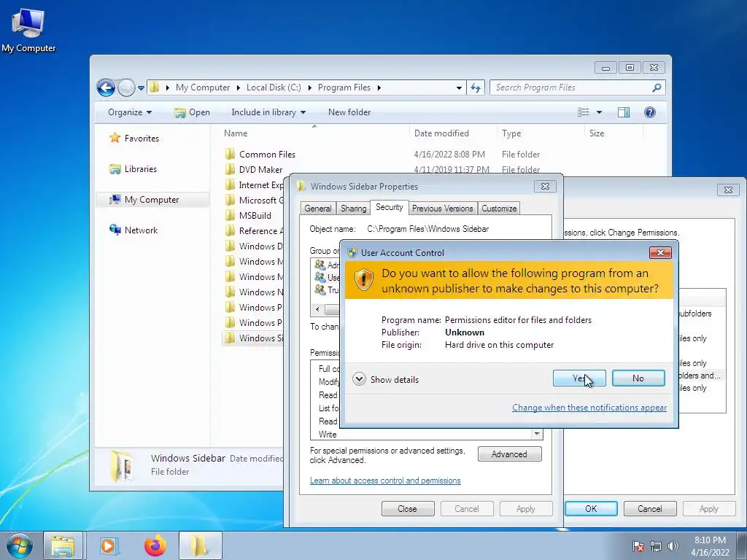Open the Windows Start button
This screenshot has height=560, width=747.
click(x=20, y=545)
